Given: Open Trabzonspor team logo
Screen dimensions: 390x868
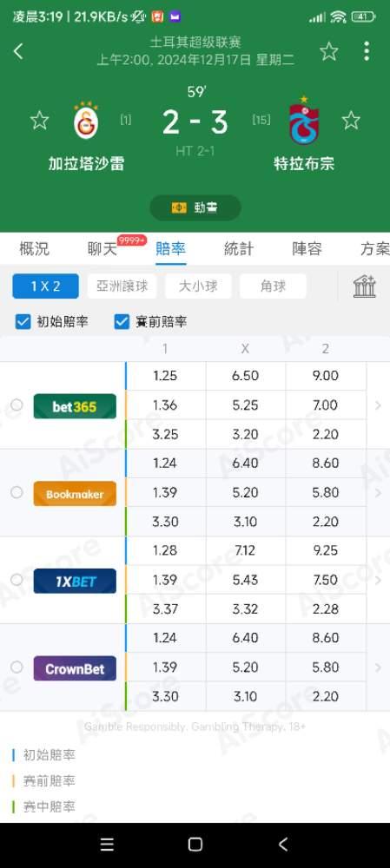Looking at the screenshot, I should [304, 120].
